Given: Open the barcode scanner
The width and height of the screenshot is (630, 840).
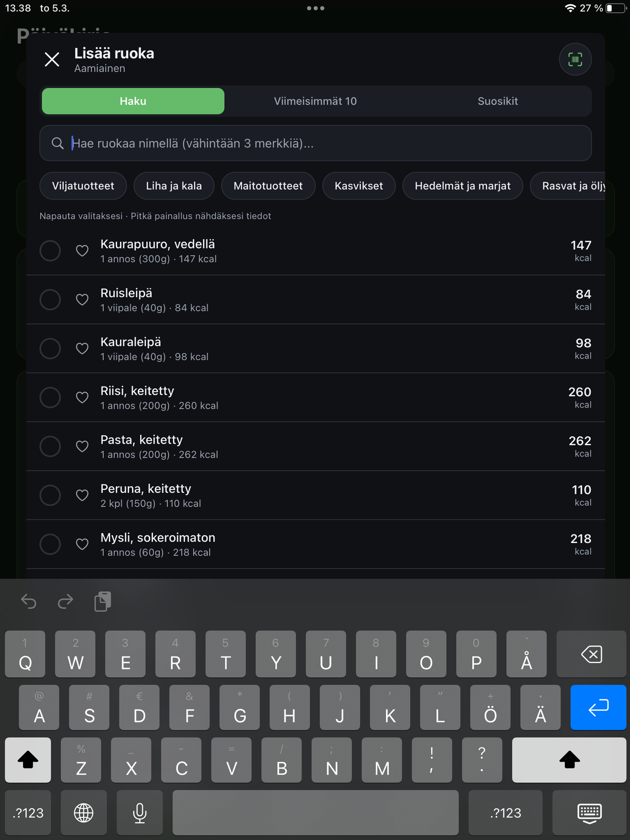Looking at the screenshot, I should point(575,59).
